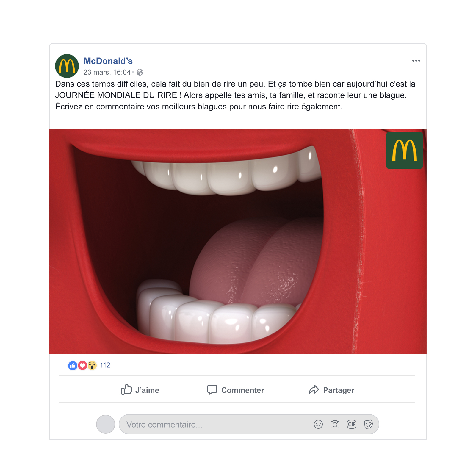The width and height of the screenshot is (476, 476).
Task: Toggle the J'aime like button
Action: [140, 389]
